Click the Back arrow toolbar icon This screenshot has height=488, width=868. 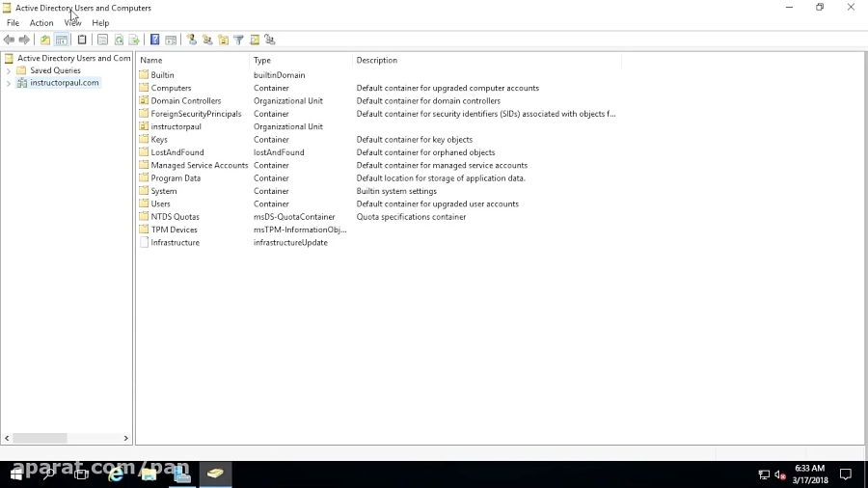pos(9,40)
